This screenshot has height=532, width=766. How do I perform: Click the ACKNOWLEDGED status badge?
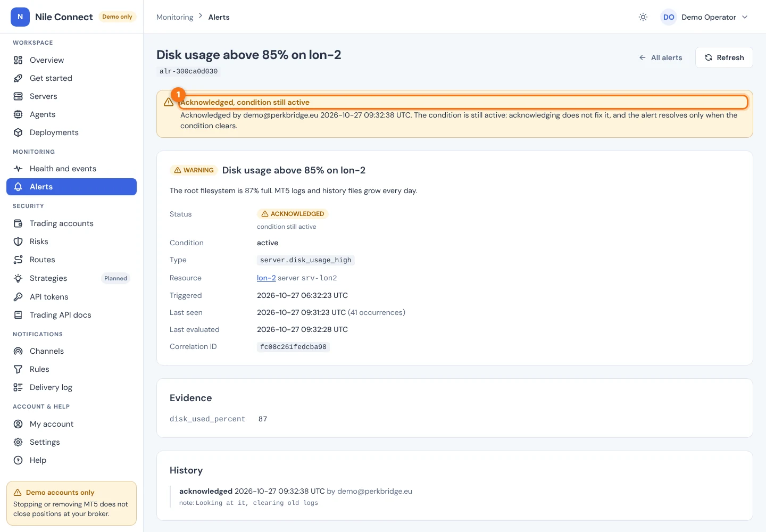293,214
